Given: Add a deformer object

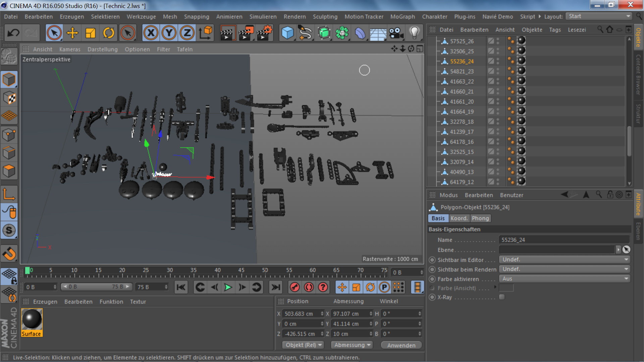Looking at the screenshot, I should (360, 33).
